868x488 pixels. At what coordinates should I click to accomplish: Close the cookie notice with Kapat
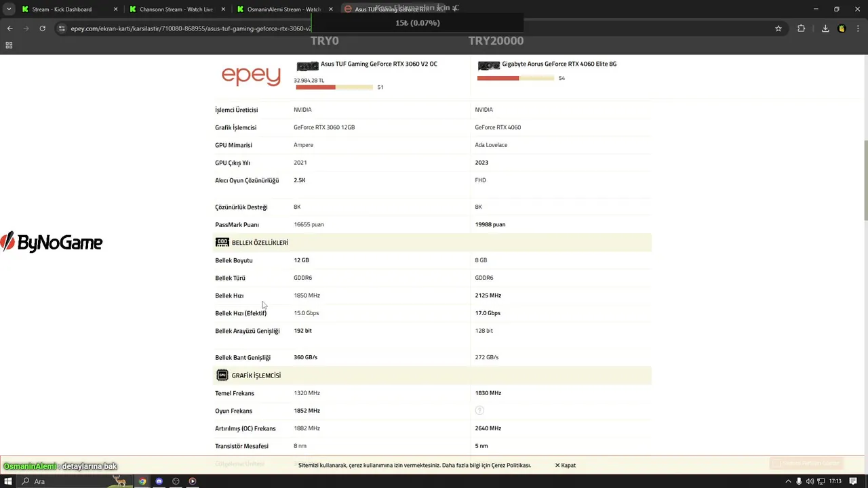click(566, 466)
